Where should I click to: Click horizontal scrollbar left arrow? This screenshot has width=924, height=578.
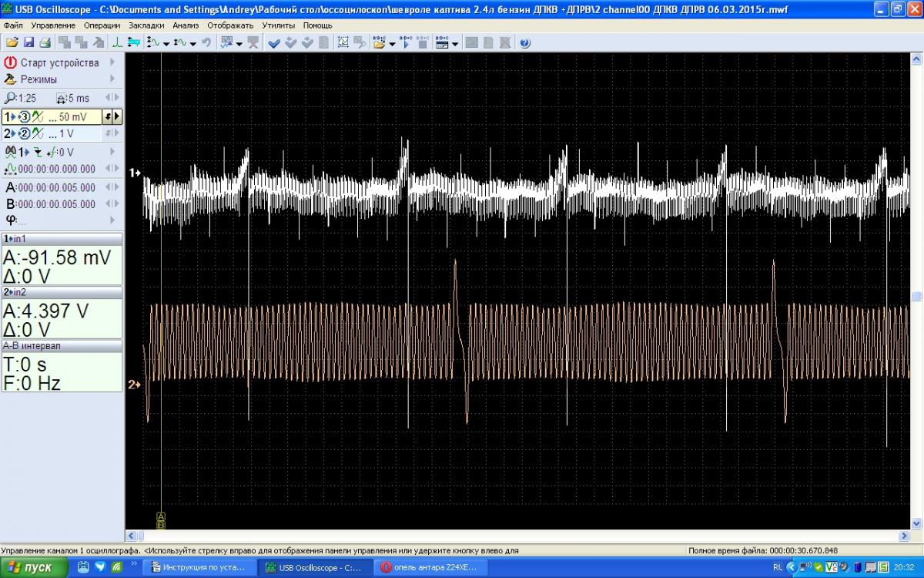click(131, 536)
